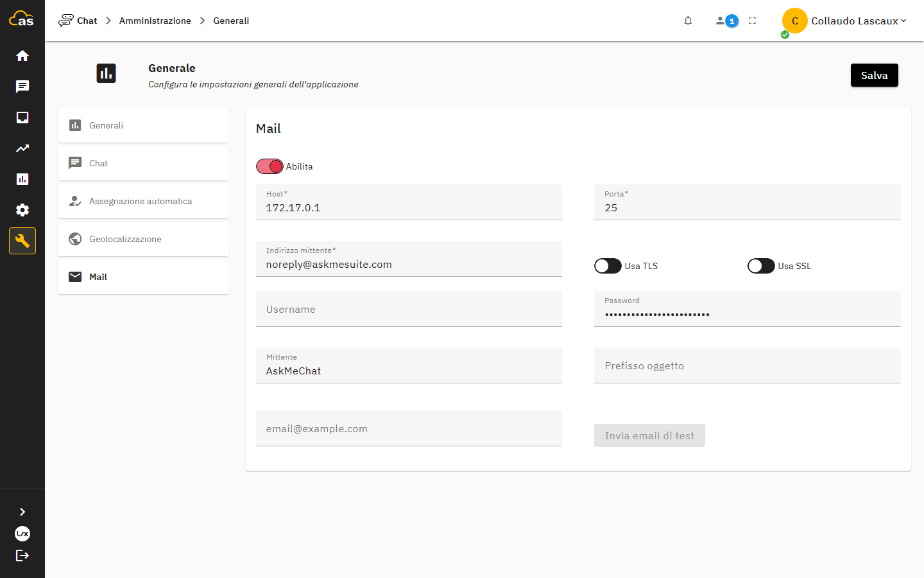Select the administration wrench sidebar icon
The image size is (924, 578).
coord(22,241)
